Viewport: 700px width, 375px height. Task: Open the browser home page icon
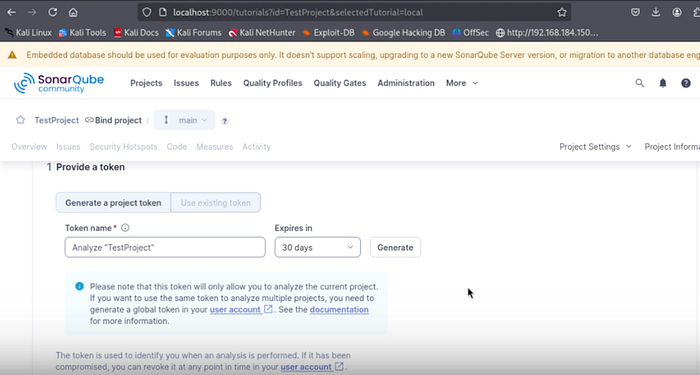[73, 12]
